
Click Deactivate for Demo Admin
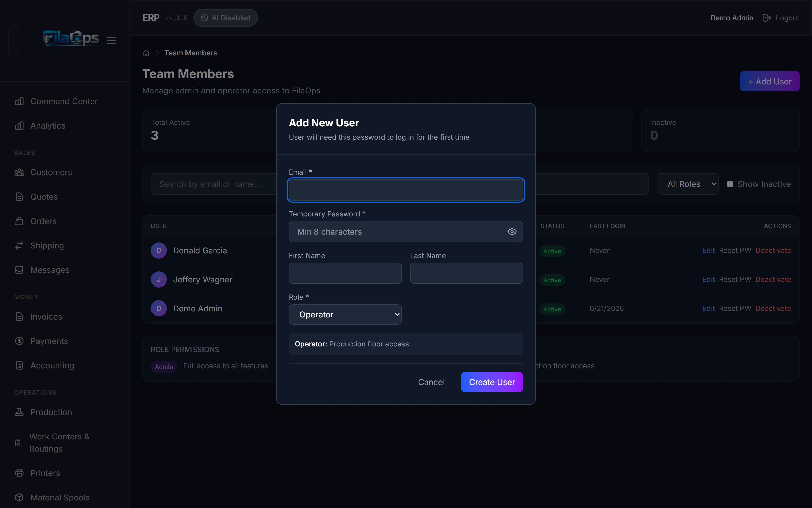(773, 308)
